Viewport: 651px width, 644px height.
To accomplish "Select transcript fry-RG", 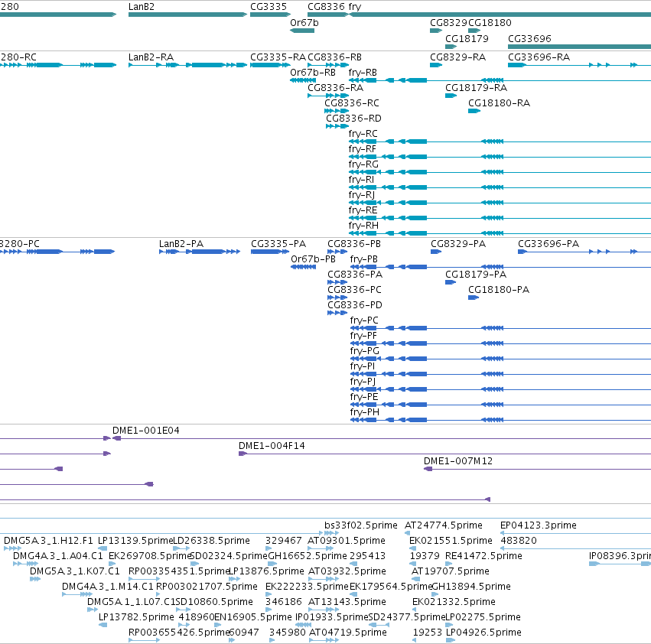I will click(500, 172).
